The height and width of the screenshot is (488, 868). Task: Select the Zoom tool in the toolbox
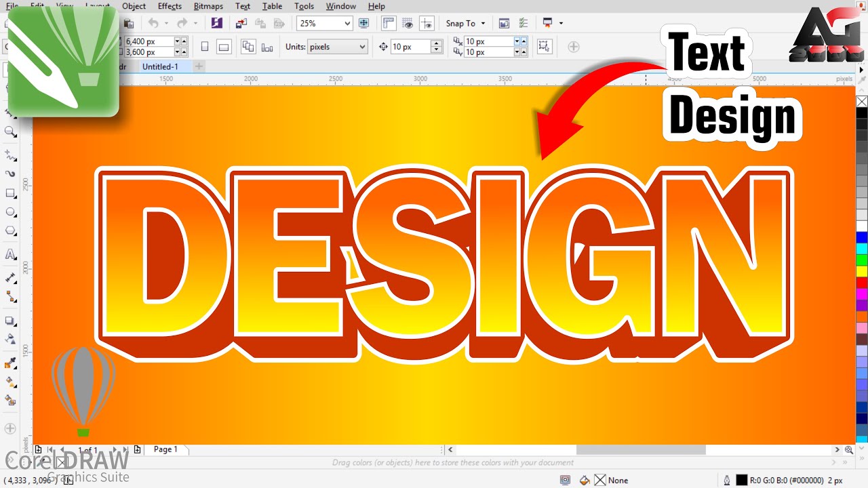(x=11, y=131)
